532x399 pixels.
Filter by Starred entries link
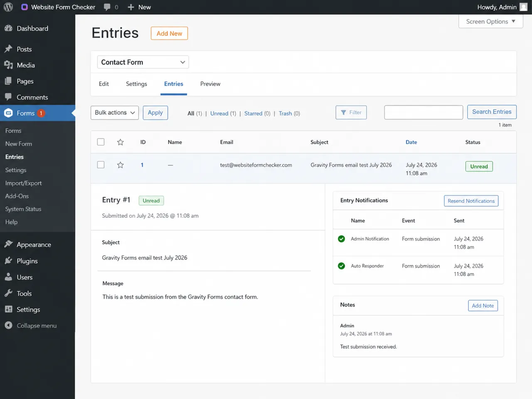tap(253, 113)
